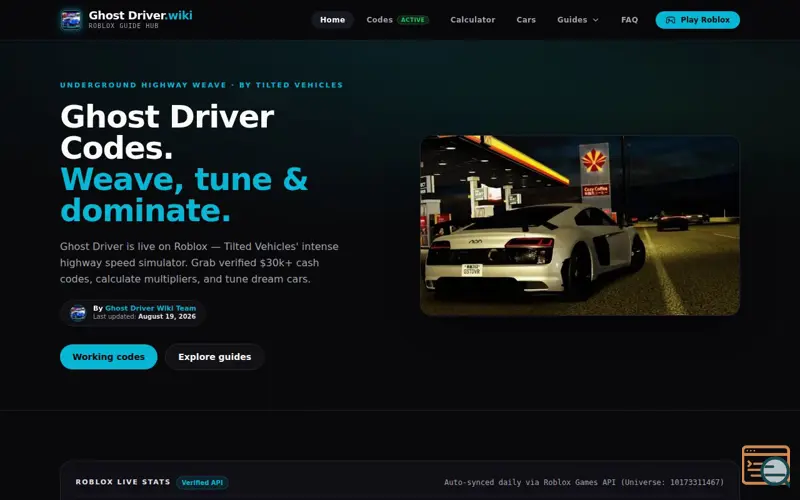Expand the Guides dropdown menu

(578, 20)
